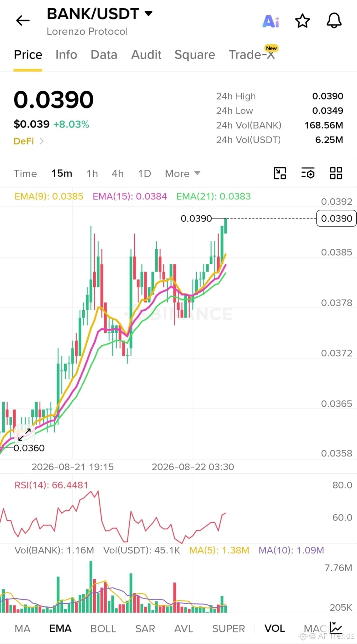
Task: Open the AI assistant icon
Action: (271, 21)
